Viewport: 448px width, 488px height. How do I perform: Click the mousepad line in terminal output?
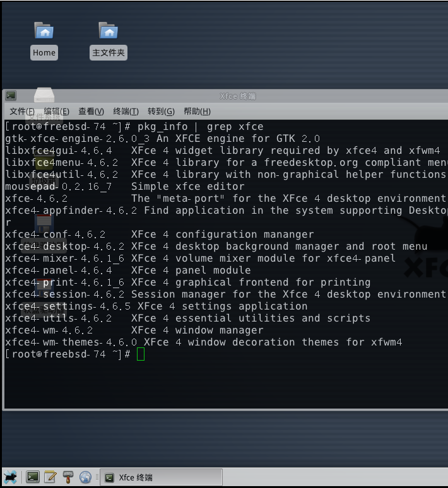(x=124, y=187)
